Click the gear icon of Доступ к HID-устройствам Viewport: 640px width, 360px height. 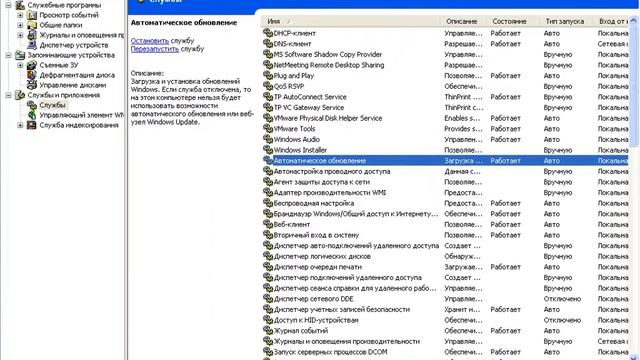coord(268,320)
